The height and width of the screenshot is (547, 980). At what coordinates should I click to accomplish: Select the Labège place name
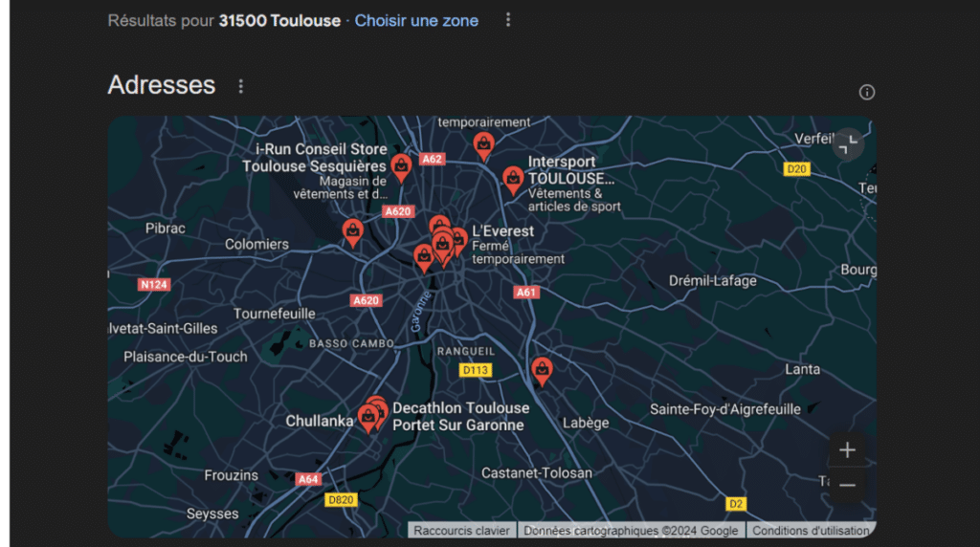586,424
